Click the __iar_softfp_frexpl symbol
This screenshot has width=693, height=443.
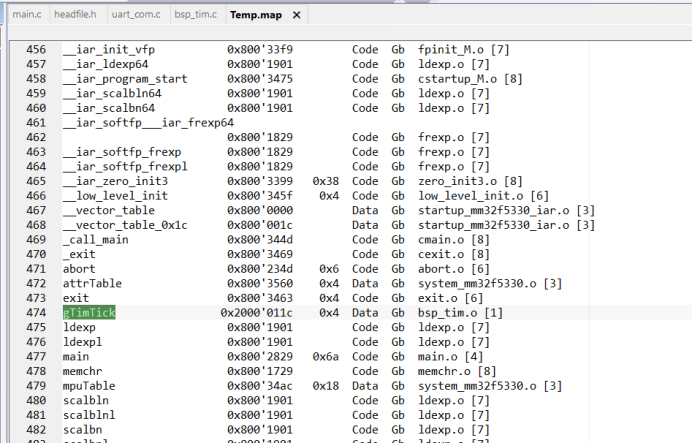tap(125, 166)
